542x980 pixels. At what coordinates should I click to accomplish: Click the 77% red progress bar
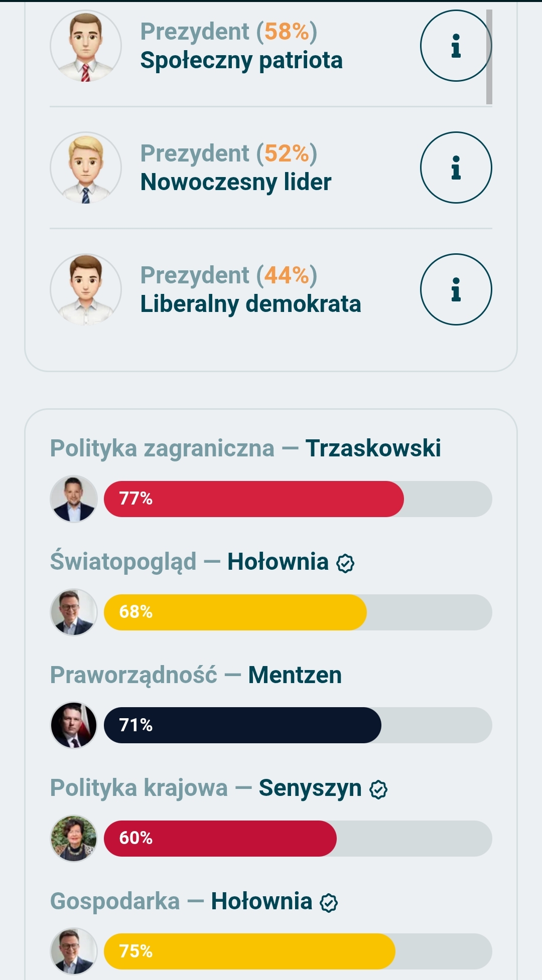click(x=253, y=499)
